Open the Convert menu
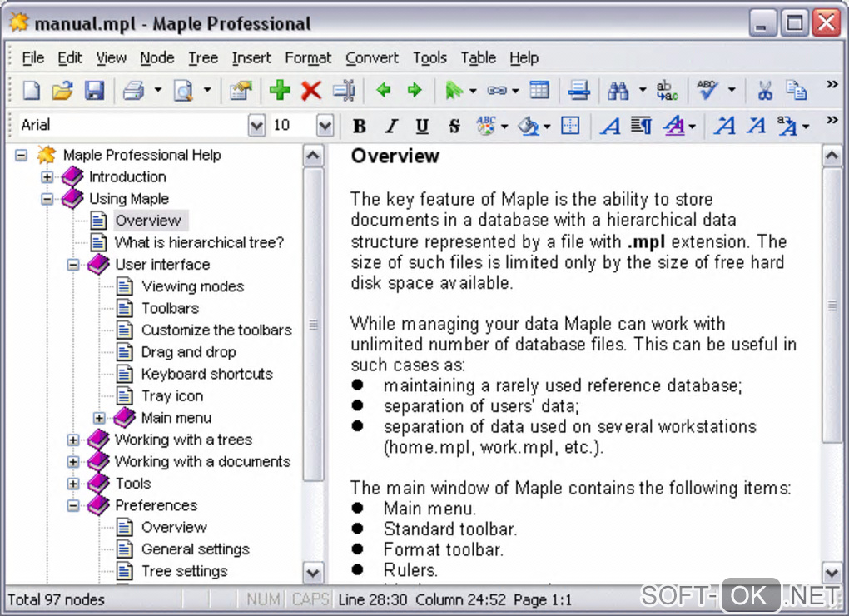 pos(372,57)
